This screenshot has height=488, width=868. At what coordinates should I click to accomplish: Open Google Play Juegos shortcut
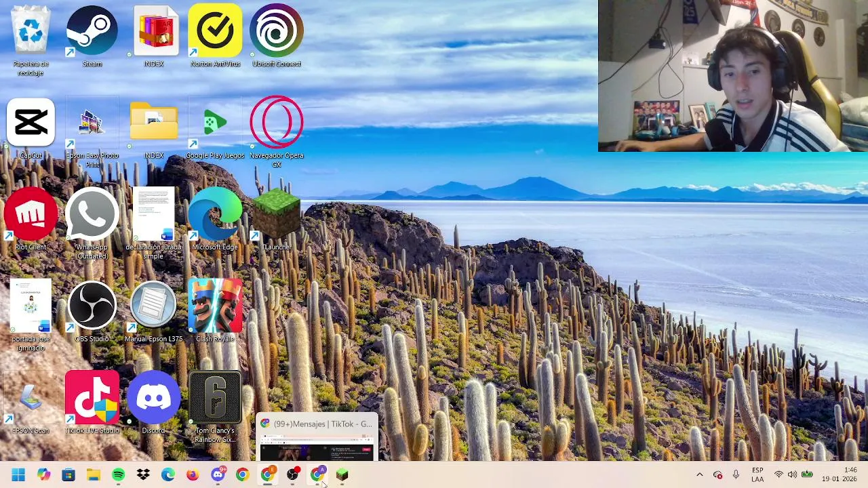[x=215, y=129]
